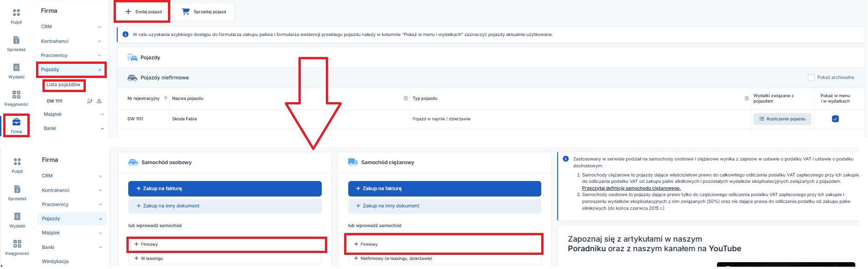The width and height of the screenshot is (868, 269).
Task: Uncheck Pokaż w menu for Skoda Fabia
Action: pos(835,119)
